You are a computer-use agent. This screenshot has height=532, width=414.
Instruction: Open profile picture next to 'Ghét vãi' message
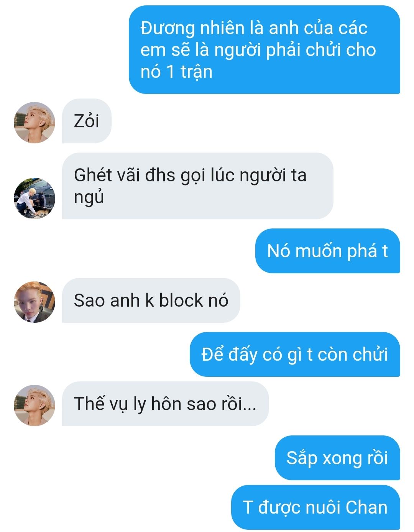pyautogui.click(x=34, y=198)
